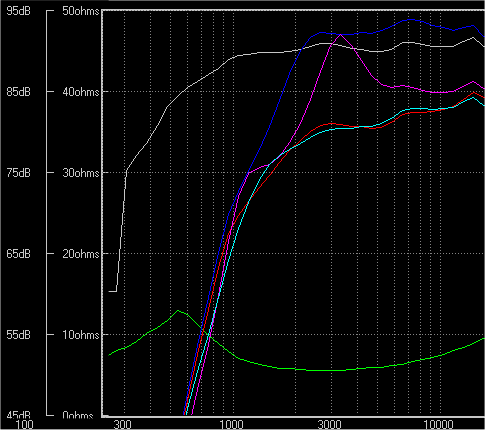Click the 1000 frequency label
The image size is (485, 430).
click(231, 425)
